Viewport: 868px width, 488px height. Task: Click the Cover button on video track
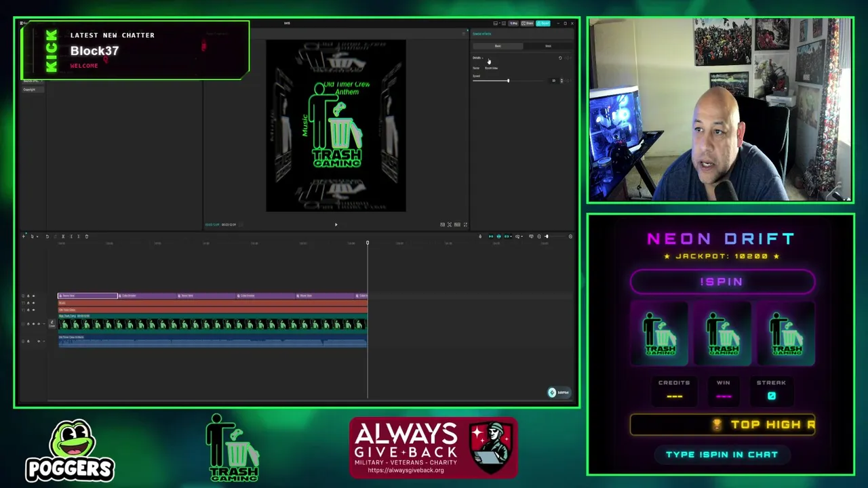52,323
